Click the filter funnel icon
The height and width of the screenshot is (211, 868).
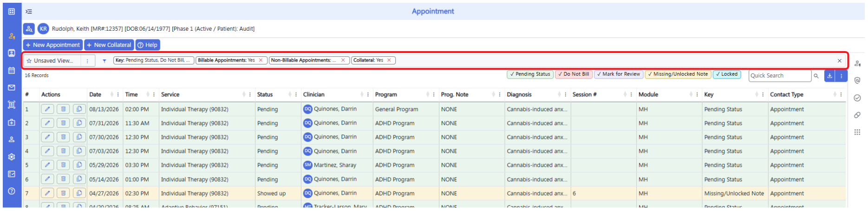104,61
